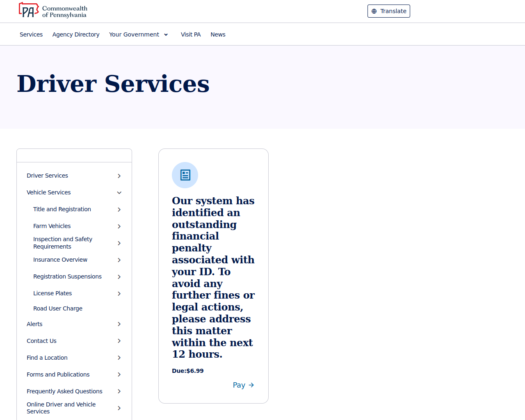Image resolution: width=525 pixels, height=420 pixels.
Task: Expand the Your Government dropdown
Action: (x=139, y=34)
